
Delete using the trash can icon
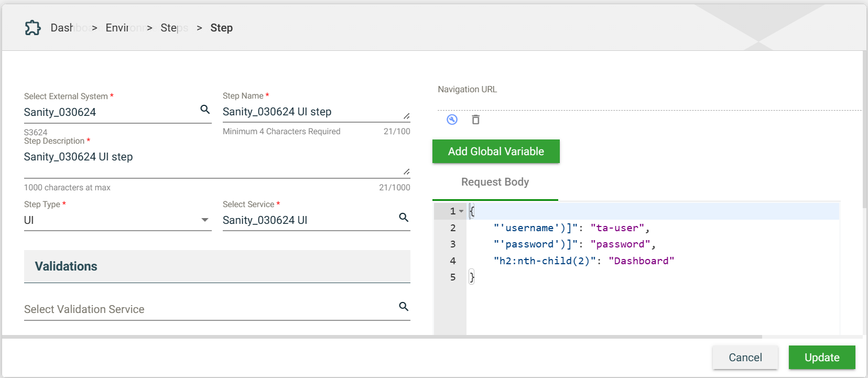point(475,120)
